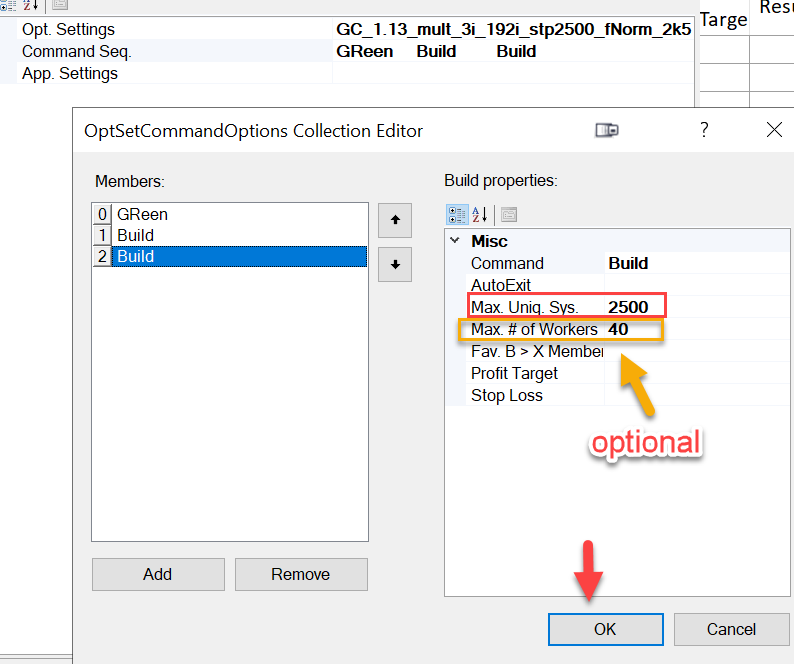
Task: Click the Categorized view icon in Build properties
Action: (458, 214)
